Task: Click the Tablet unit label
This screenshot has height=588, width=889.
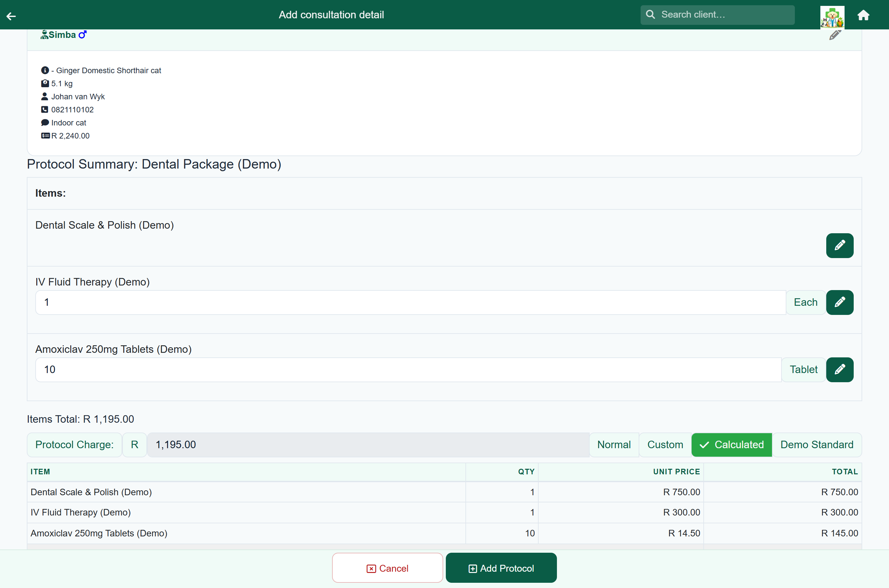Action: (803, 369)
